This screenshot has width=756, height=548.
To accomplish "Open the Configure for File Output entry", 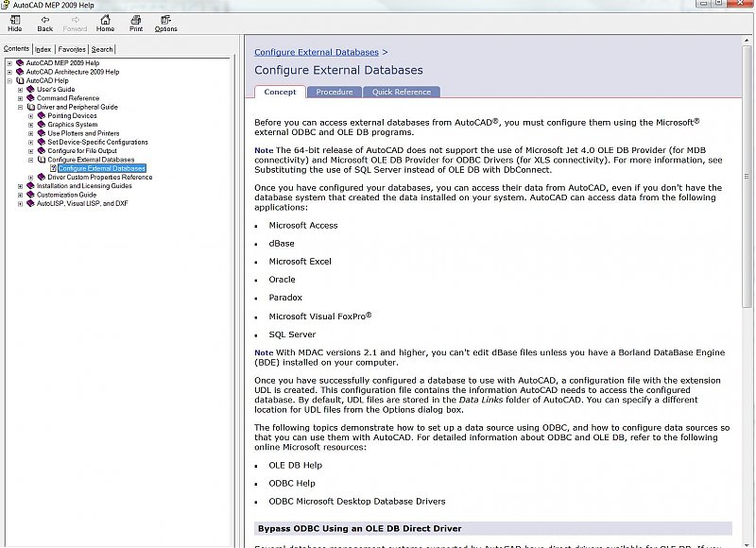I will (x=82, y=150).
